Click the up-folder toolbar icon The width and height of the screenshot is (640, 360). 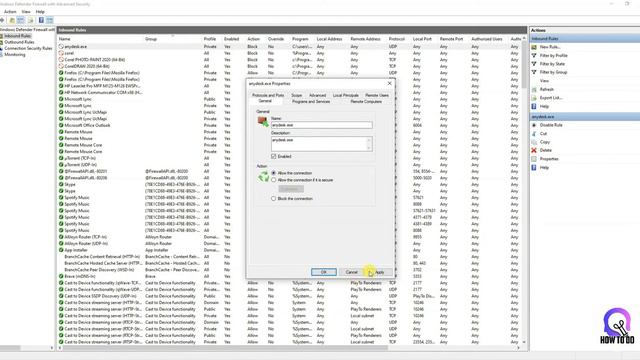[x=12, y=20]
